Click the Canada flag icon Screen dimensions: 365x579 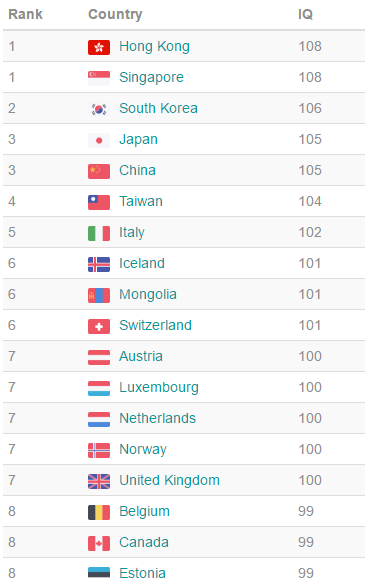tap(99, 544)
